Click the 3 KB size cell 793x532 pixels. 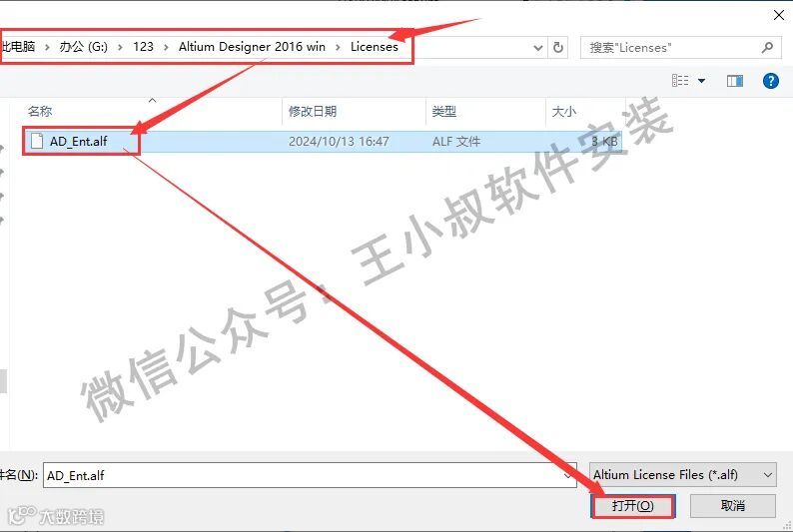tap(605, 142)
